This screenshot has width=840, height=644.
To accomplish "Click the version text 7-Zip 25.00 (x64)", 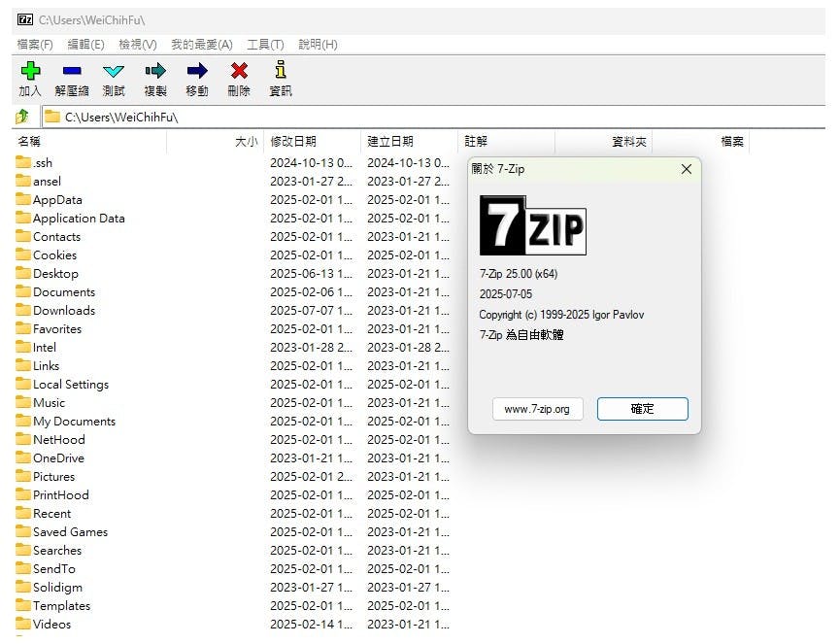I will coord(518,274).
